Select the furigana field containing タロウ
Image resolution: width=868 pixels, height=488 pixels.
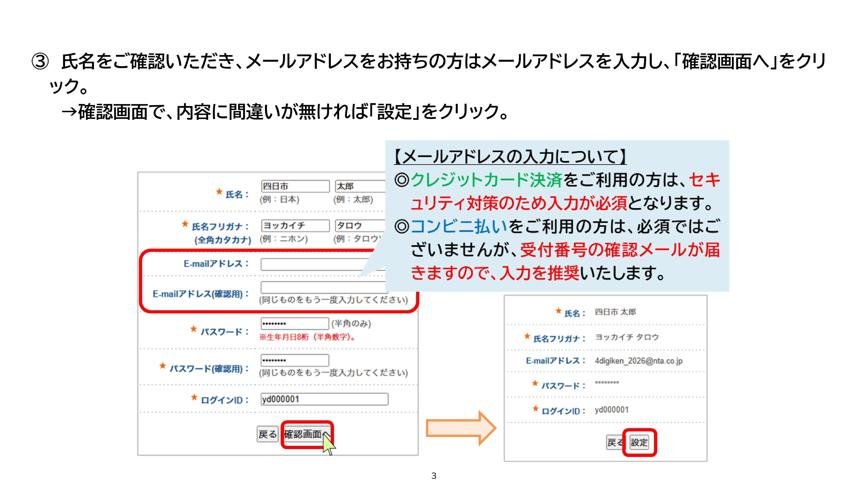tap(360, 225)
